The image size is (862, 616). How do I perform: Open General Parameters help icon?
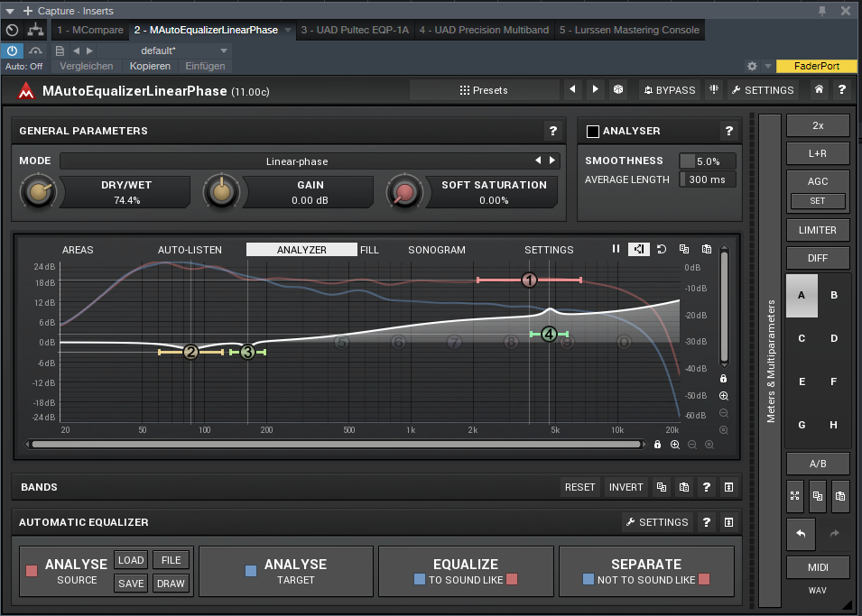pyautogui.click(x=553, y=131)
